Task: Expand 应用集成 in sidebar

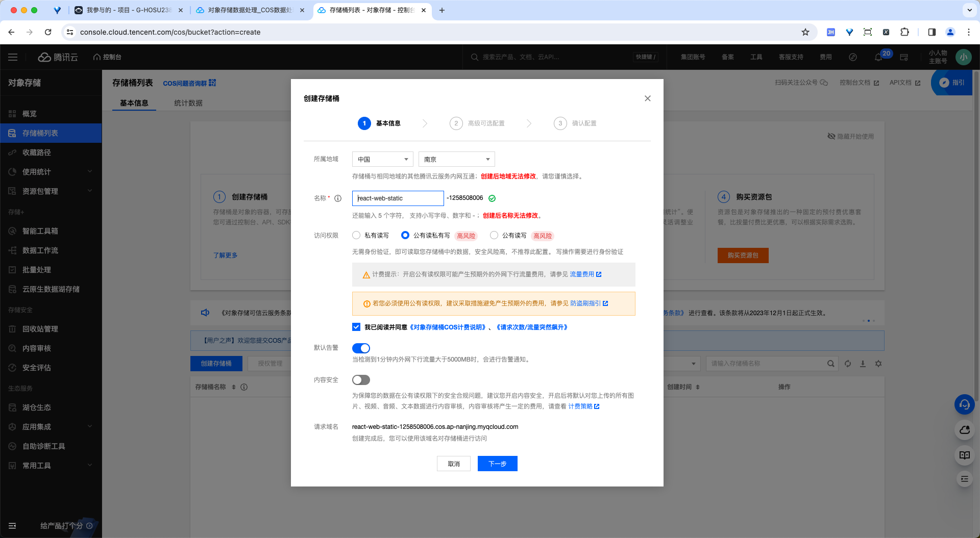Action: [51, 427]
